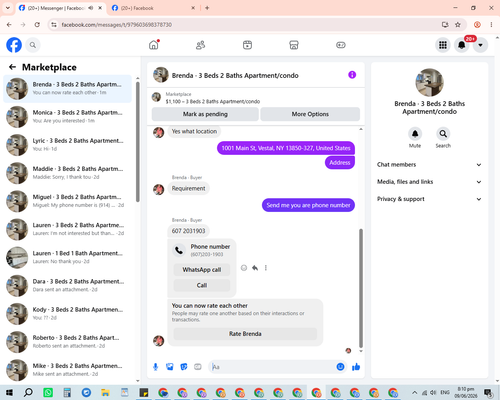Open Miguel conversation in chat list

point(68,201)
